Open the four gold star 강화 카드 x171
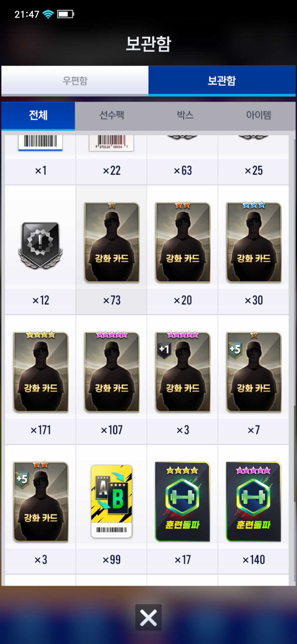Viewport: 297px width, 644px height. 41,372
